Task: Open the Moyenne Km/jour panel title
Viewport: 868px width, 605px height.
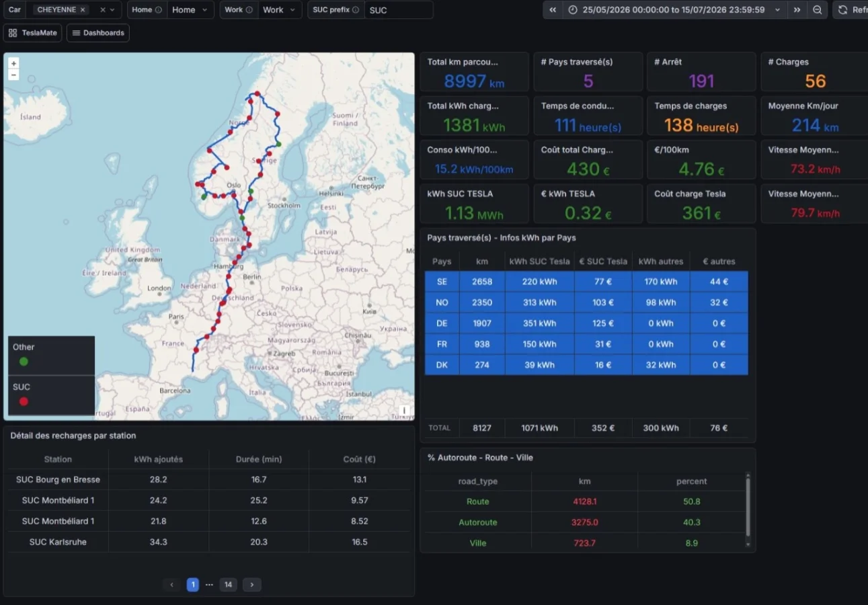Action: [803, 106]
